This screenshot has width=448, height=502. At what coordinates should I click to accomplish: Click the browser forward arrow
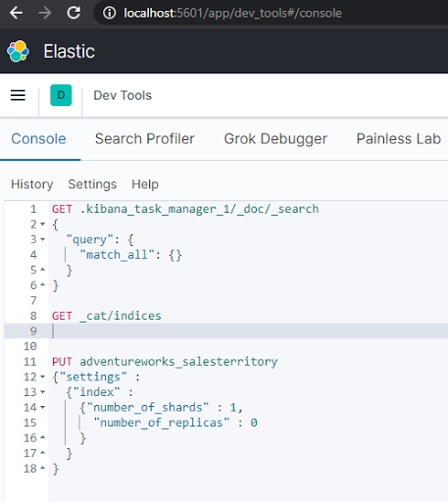pos(45,13)
